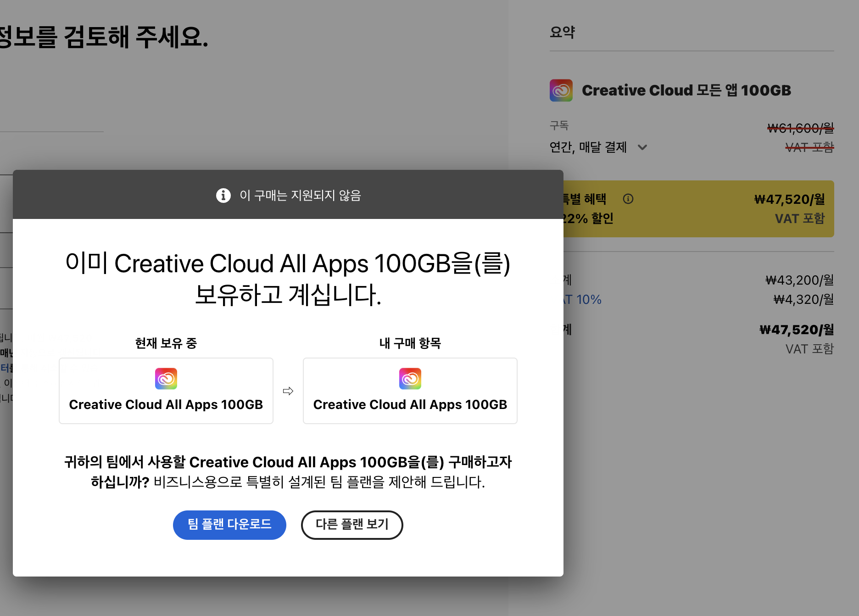Click the '다른 플랜 보기' button
The height and width of the screenshot is (616, 859).
tap(352, 525)
